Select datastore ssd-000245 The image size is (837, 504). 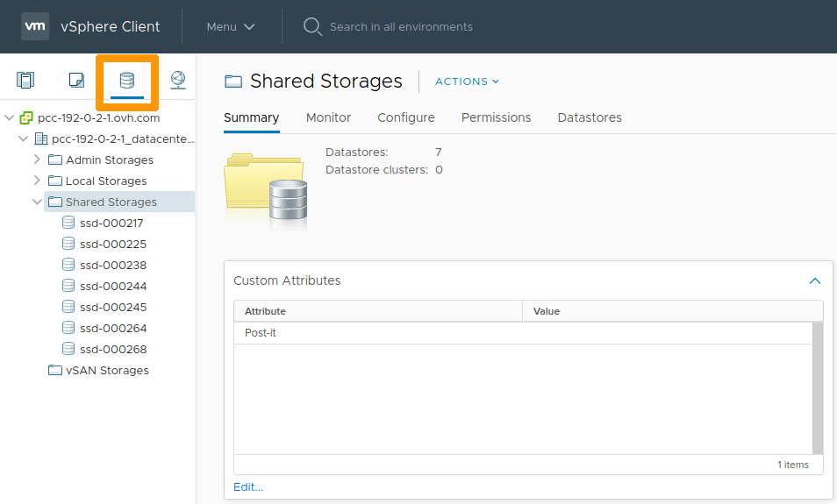113,307
